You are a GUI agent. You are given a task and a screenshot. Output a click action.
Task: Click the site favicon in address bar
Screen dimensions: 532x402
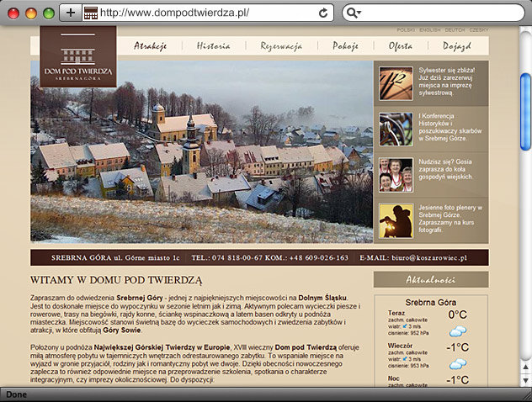pos(91,13)
